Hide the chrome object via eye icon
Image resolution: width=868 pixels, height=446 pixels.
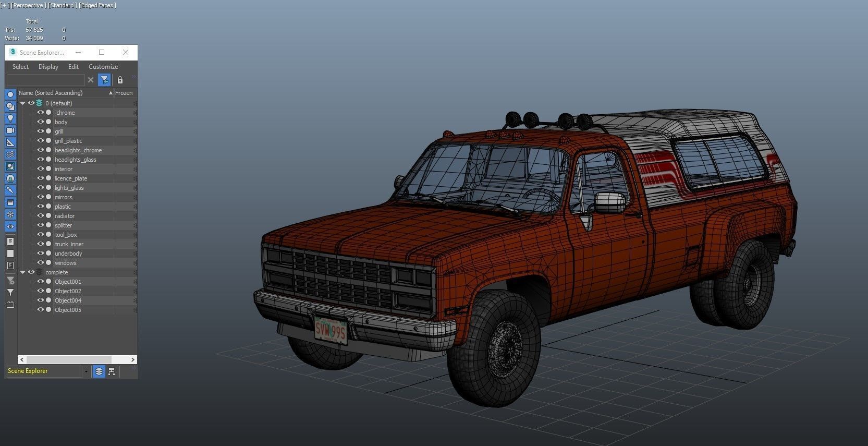click(x=41, y=113)
